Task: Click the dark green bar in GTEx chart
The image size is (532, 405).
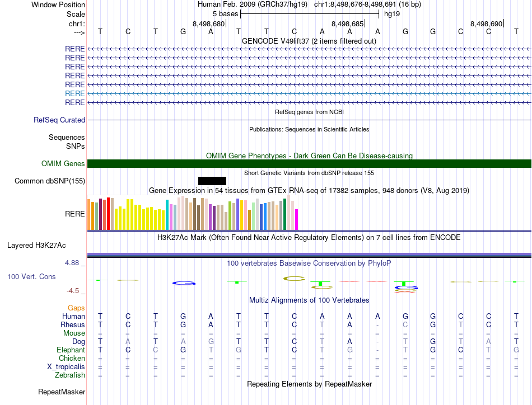Action: click(285, 214)
